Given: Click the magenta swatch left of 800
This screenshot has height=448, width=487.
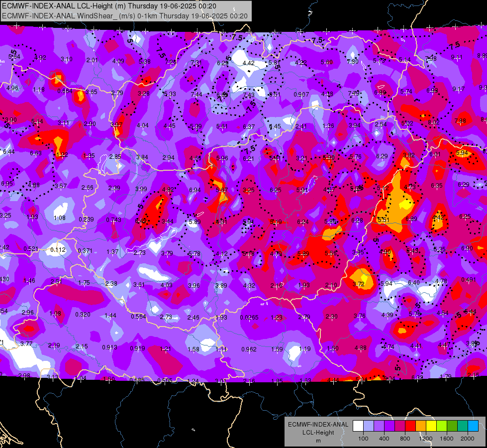Looking at the screenshot, I should click(400, 426).
